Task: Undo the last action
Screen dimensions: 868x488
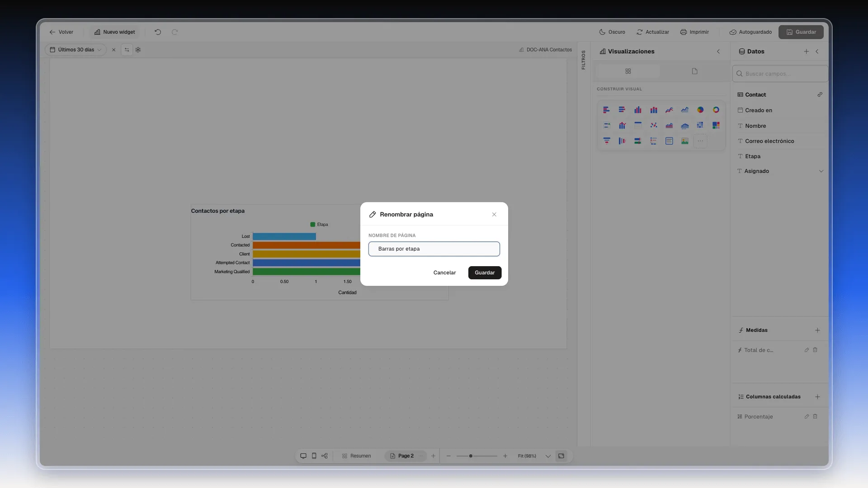Action: click(158, 32)
